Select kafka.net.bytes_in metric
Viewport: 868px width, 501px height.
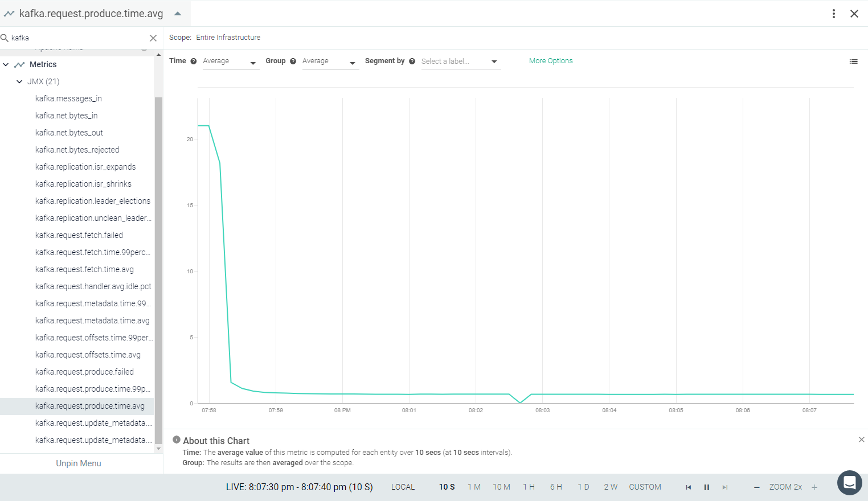(66, 116)
